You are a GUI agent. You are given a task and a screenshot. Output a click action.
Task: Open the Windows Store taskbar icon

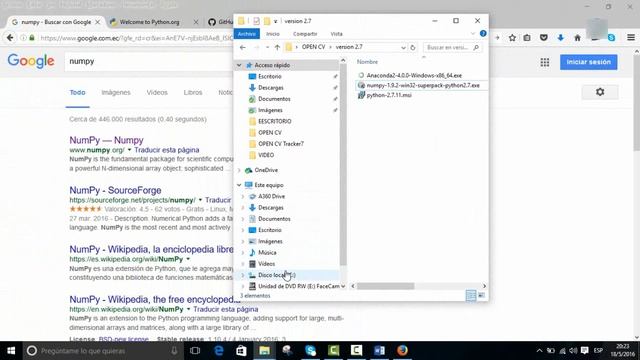coord(241,351)
